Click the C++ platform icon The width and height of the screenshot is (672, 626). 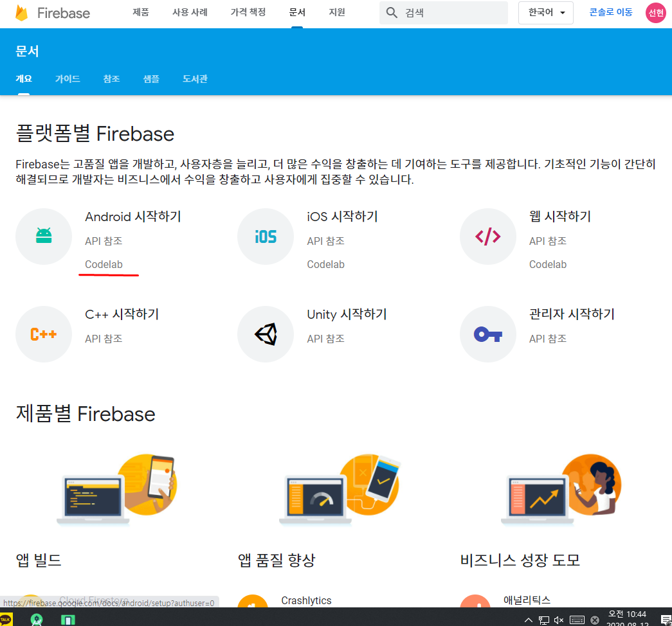pyautogui.click(x=44, y=334)
